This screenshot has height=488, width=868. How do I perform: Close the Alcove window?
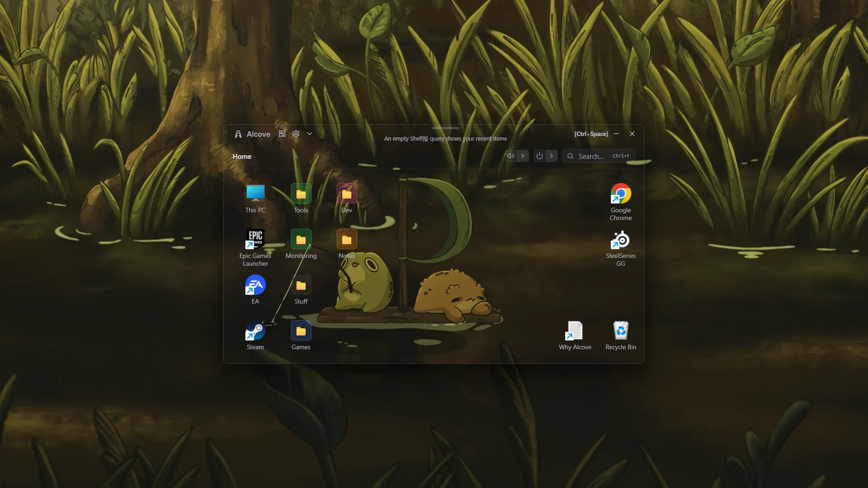coord(632,134)
